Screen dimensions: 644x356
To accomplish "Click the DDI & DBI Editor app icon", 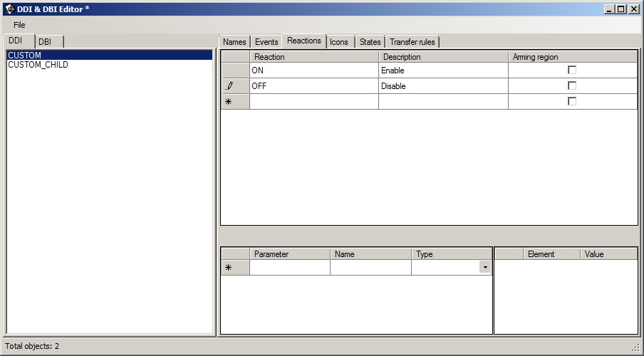I will [x=10, y=9].
